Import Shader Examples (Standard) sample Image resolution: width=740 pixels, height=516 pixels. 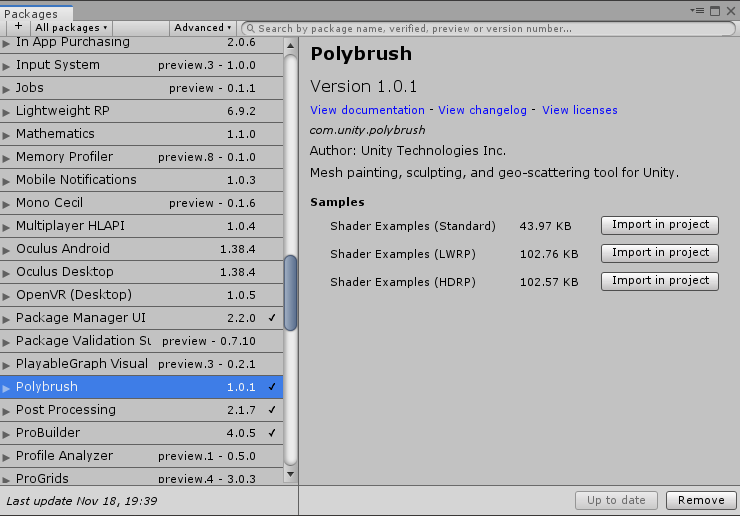coord(659,225)
